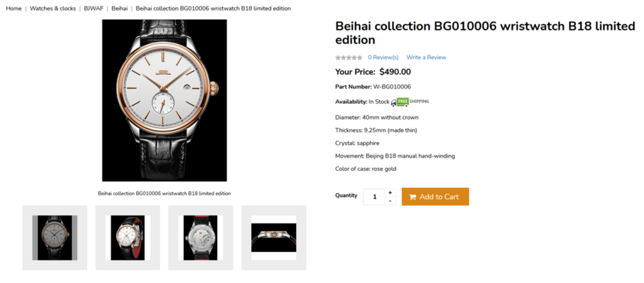Open the 0 Review(s) link

tap(383, 57)
